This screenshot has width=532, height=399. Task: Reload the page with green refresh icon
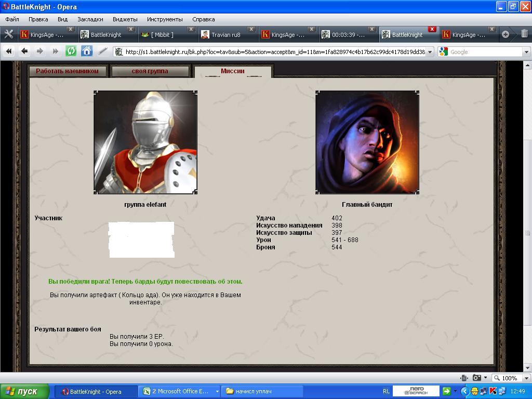pos(71,51)
